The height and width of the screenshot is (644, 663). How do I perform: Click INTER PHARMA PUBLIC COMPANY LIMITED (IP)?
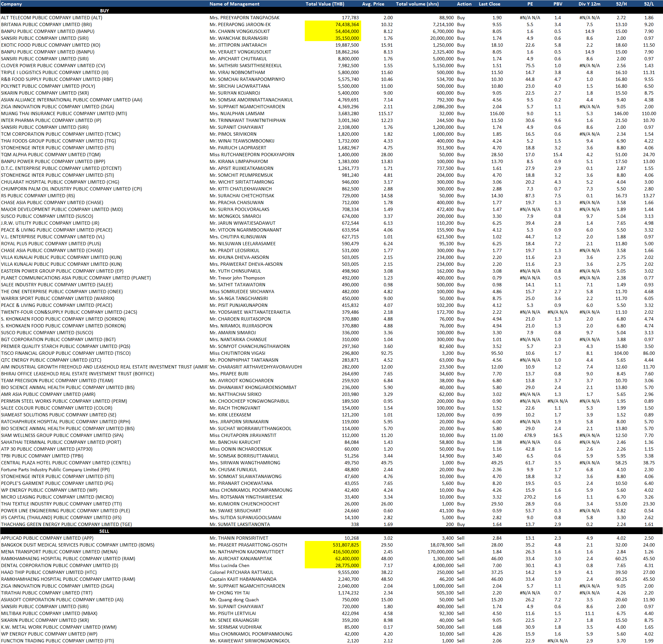[x=51, y=120]
